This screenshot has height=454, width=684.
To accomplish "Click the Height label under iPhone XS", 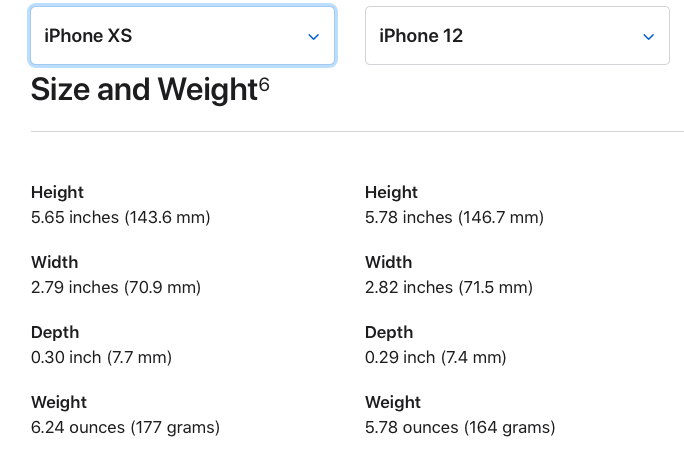I will [x=57, y=192].
